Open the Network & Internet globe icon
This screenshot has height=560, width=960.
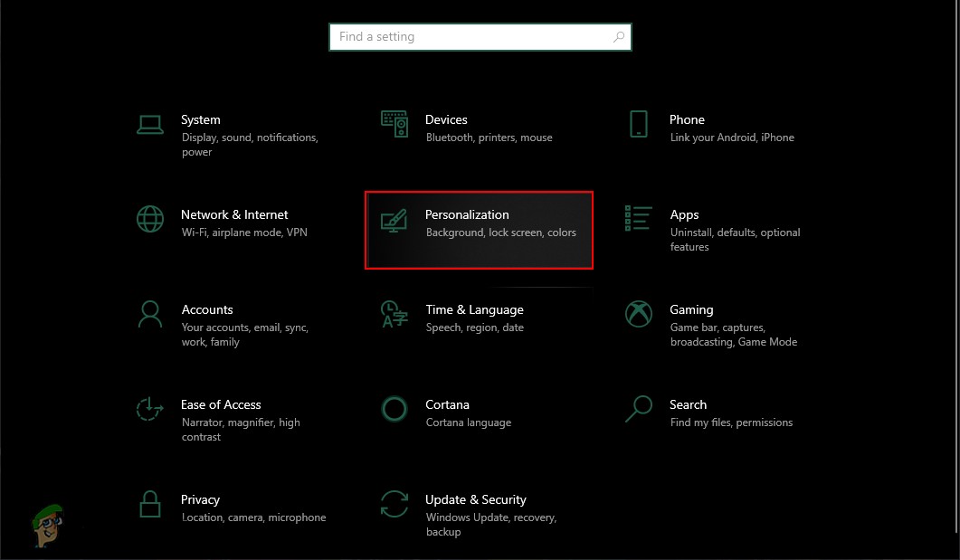(150, 219)
